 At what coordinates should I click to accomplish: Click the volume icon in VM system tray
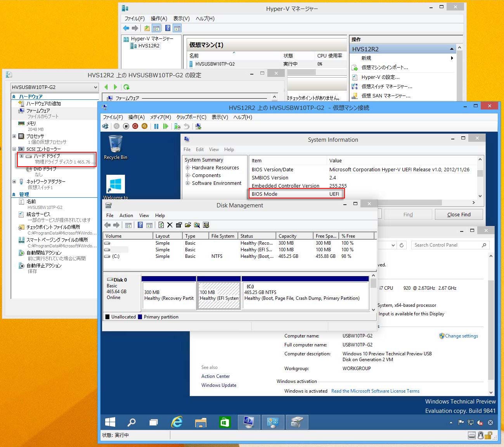480,423
